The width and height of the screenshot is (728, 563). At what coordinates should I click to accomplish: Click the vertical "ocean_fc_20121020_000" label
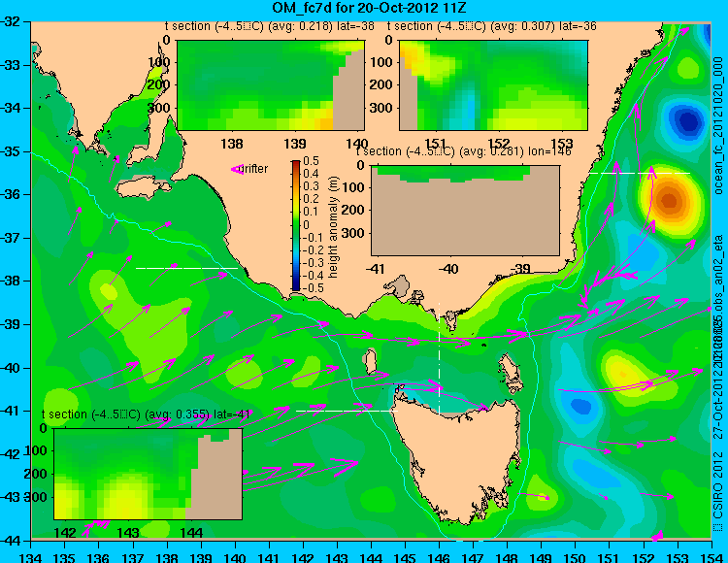click(719, 125)
